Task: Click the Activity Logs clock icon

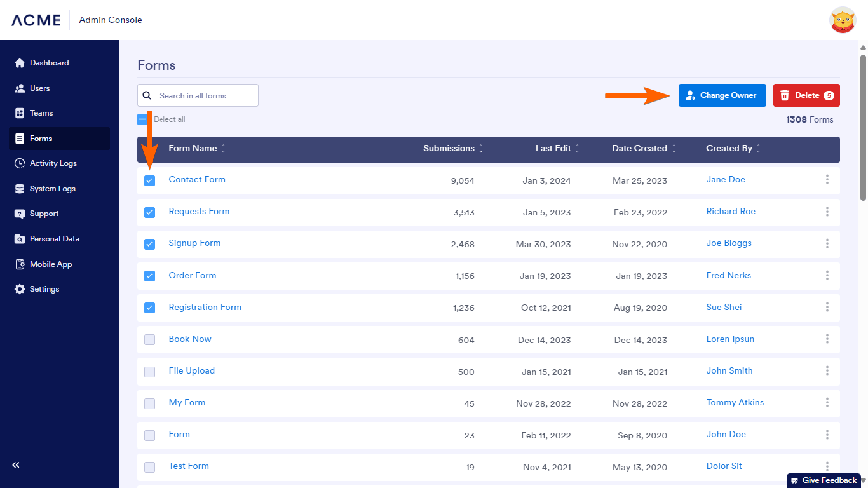Action: pyautogui.click(x=19, y=163)
